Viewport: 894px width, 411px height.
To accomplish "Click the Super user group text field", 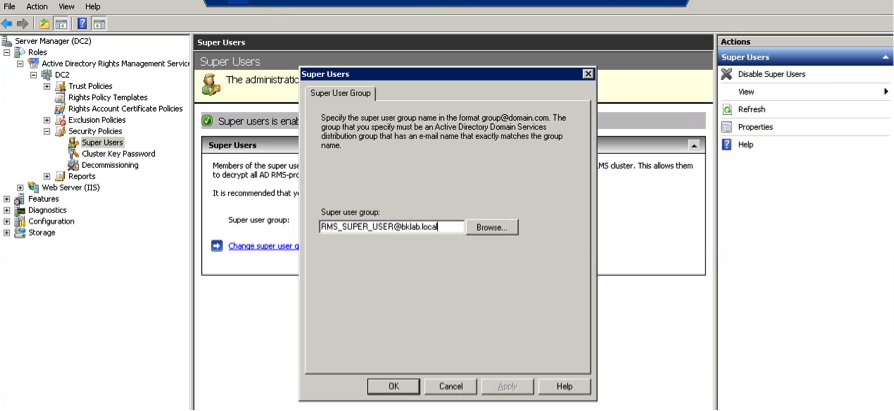I will point(391,227).
